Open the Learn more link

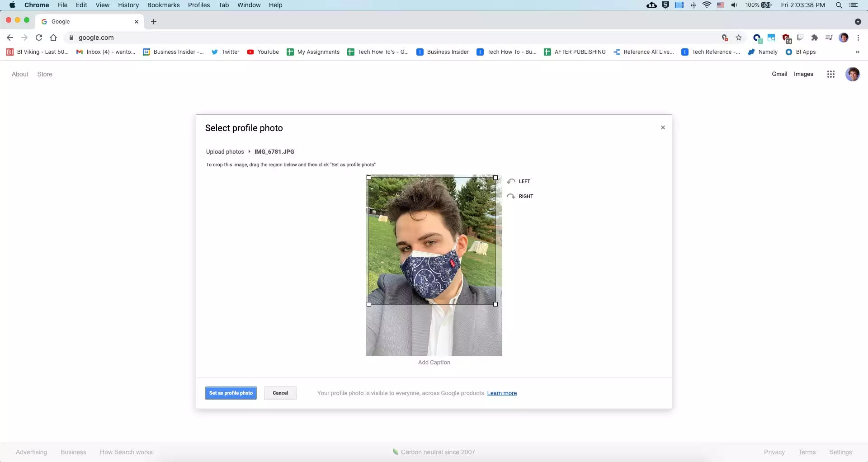tap(502, 393)
